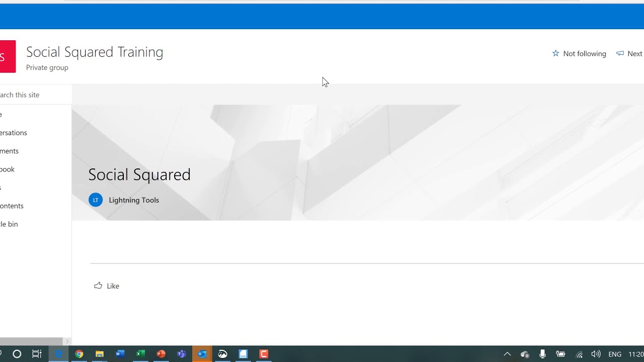Open Site contents in the left navigation
The height and width of the screenshot is (362, 644).
point(12,206)
